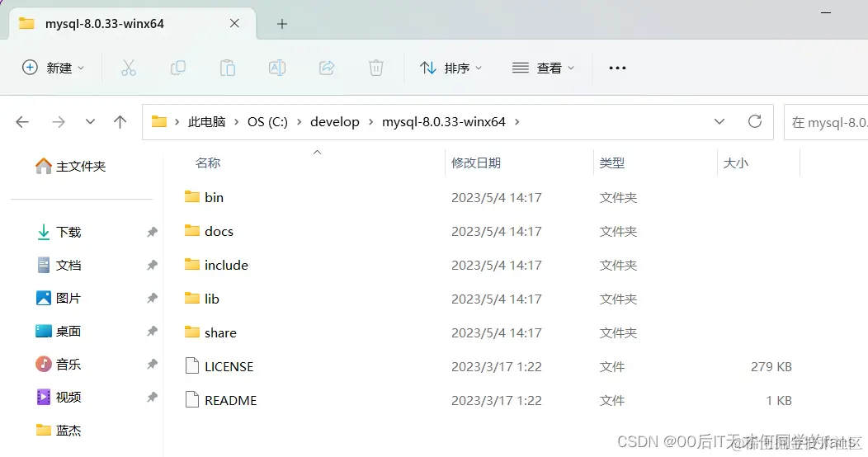The height and width of the screenshot is (457, 868).
Task: Expand chevron after develop in path
Action: coord(371,122)
